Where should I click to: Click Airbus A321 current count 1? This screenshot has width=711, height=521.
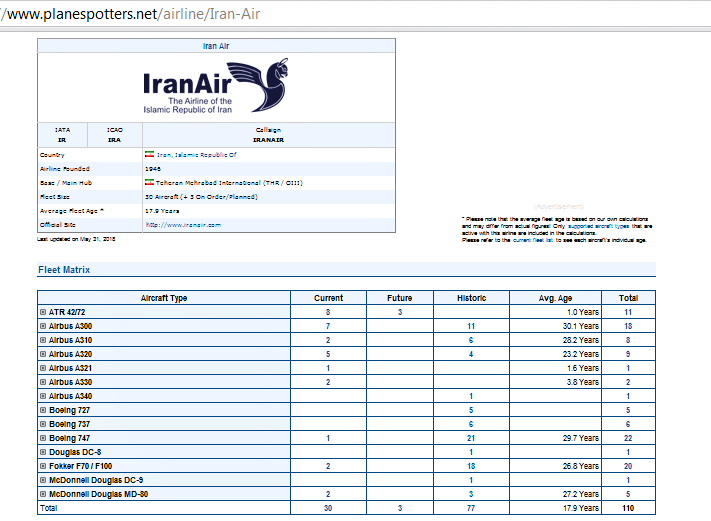pyautogui.click(x=328, y=368)
